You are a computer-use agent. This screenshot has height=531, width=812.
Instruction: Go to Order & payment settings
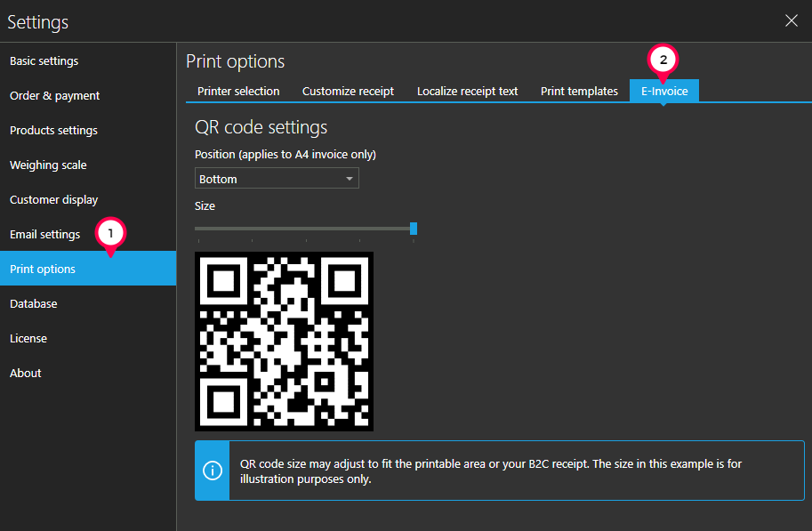click(x=55, y=96)
